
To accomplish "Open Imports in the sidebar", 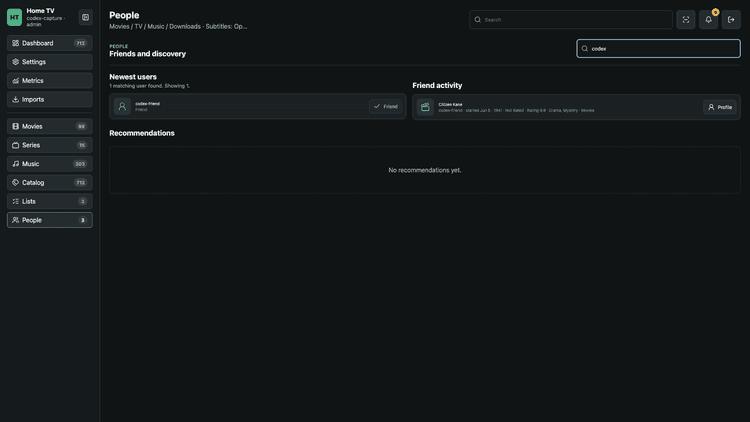I will [x=50, y=100].
